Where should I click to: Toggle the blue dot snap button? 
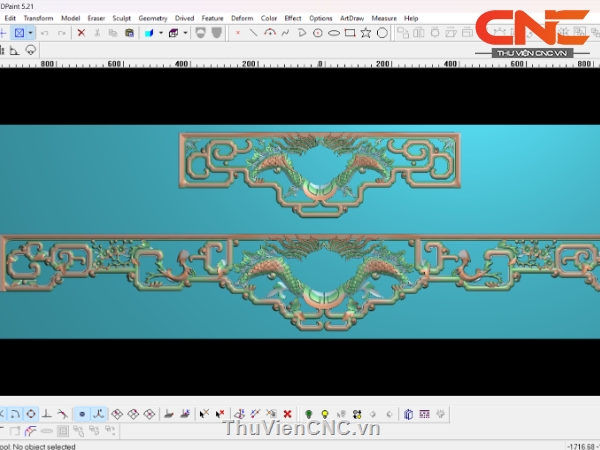coord(82,414)
